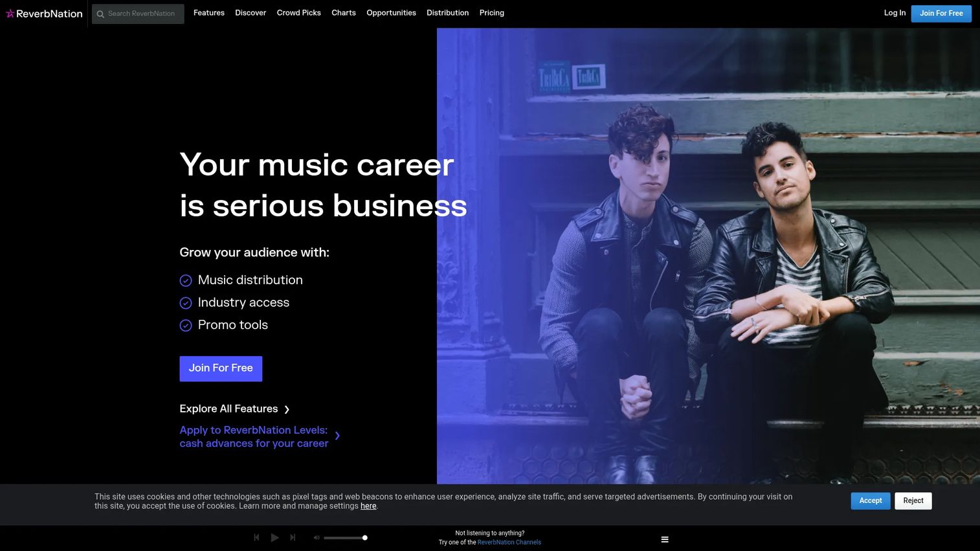Open Crowd Picks in the navigation
The image size is (980, 551).
point(299,13)
